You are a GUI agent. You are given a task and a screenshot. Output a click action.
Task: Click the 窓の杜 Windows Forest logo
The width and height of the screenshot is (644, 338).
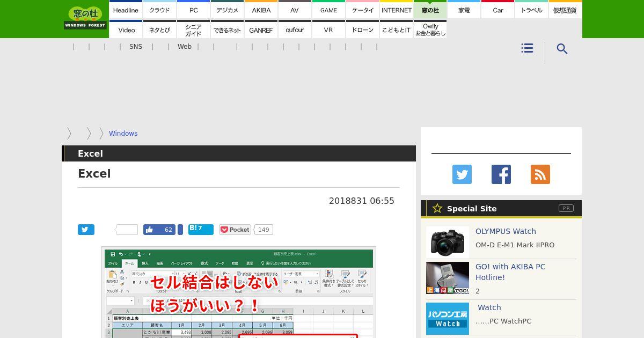pos(85,18)
